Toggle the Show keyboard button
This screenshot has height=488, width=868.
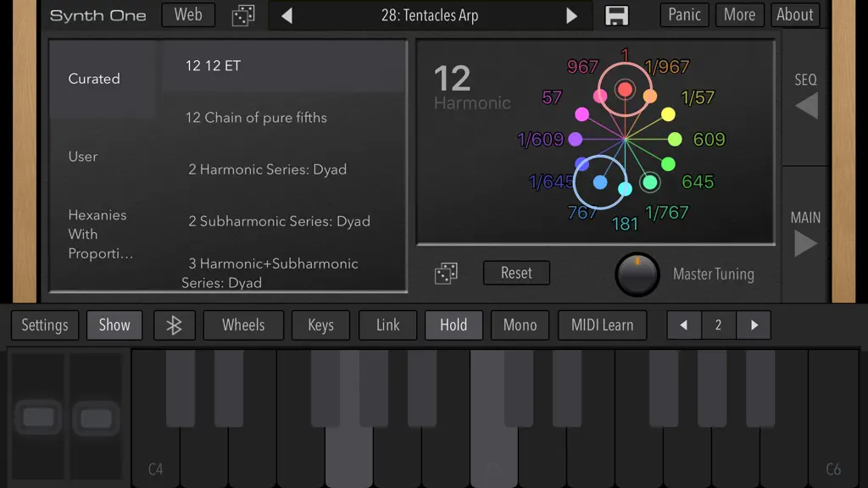114,325
